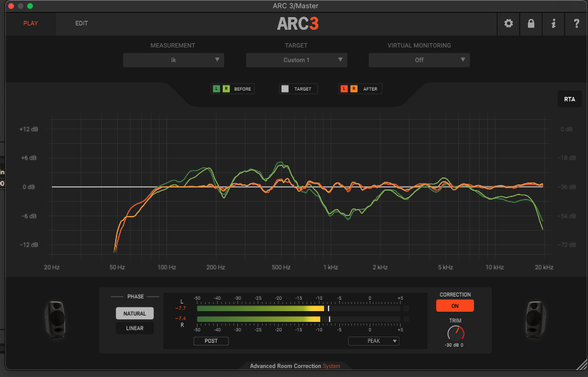Image resolution: width=588 pixels, height=377 pixels.
Task: Select LINEAR phase mode
Action: (135, 328)
